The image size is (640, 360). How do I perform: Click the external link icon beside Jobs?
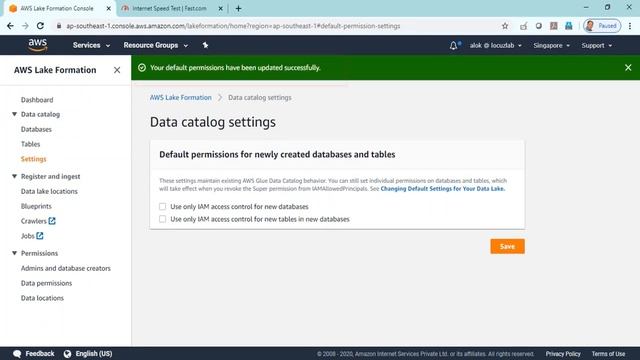[x=40, y=236]
